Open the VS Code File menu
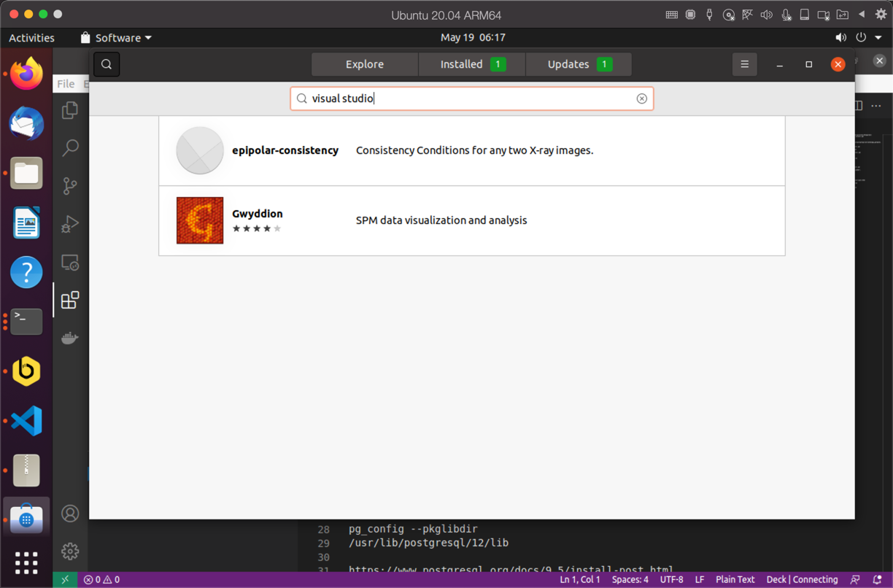 click(66, 84)
